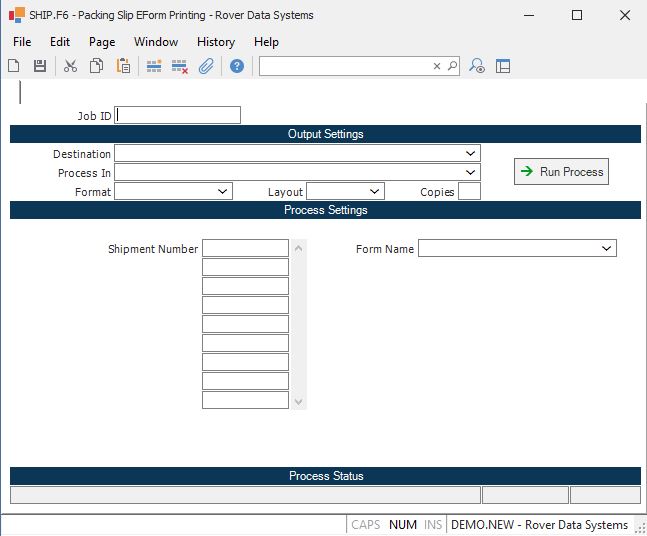Open the Layout dropdown list
This screenshot has height=536, width=647.
[374, 191]
